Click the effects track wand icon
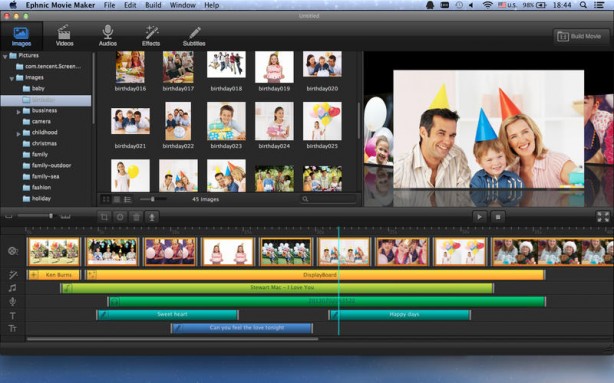The width and height of the screenshot is (614, 383). tap(13, 275)
